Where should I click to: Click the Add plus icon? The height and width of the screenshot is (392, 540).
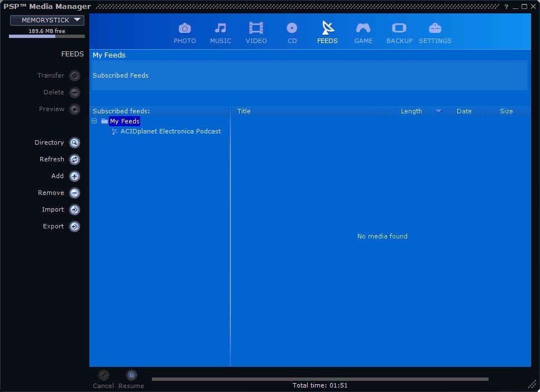coord(74,176)
